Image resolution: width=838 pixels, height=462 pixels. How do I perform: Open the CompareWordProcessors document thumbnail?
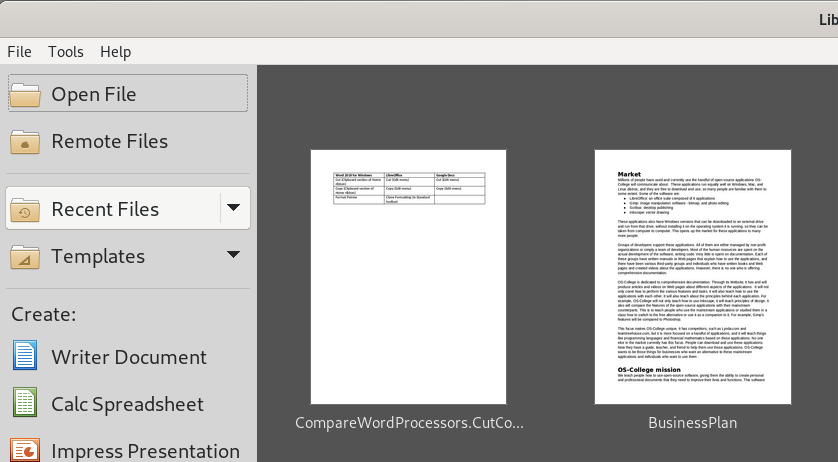[408, 277]
